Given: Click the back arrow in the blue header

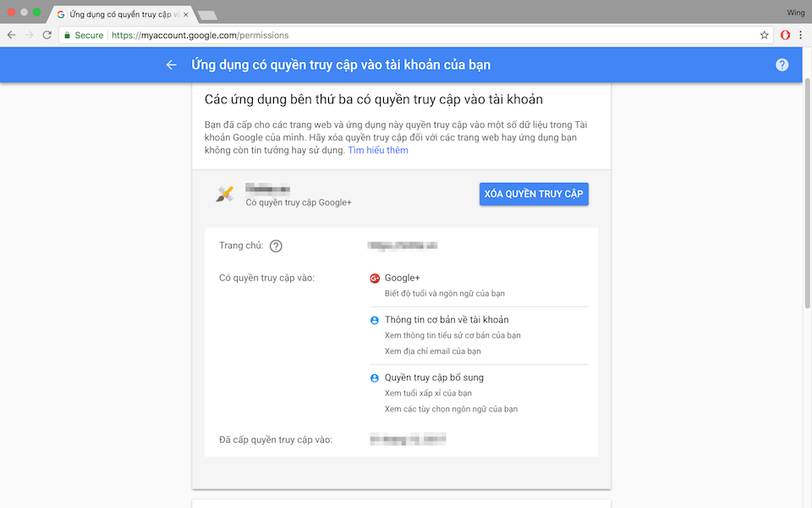Looking at the screenshot, I should tap(172, 65).
